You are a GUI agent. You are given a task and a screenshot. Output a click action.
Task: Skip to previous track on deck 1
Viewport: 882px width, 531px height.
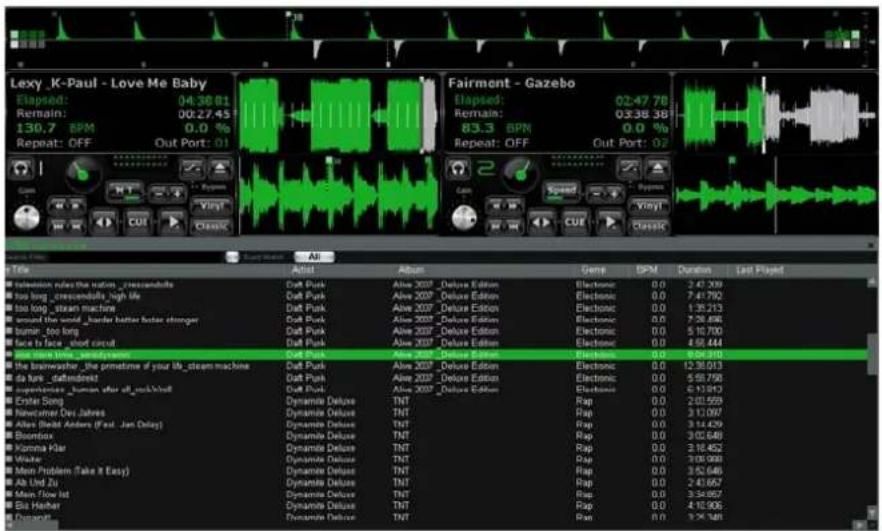tap(58, 227)
